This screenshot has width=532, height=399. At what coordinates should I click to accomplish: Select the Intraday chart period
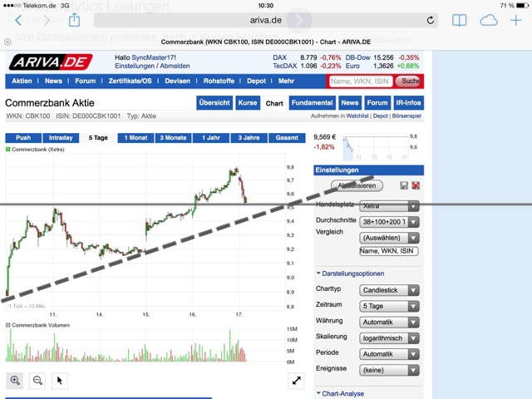tap(61, 138)
